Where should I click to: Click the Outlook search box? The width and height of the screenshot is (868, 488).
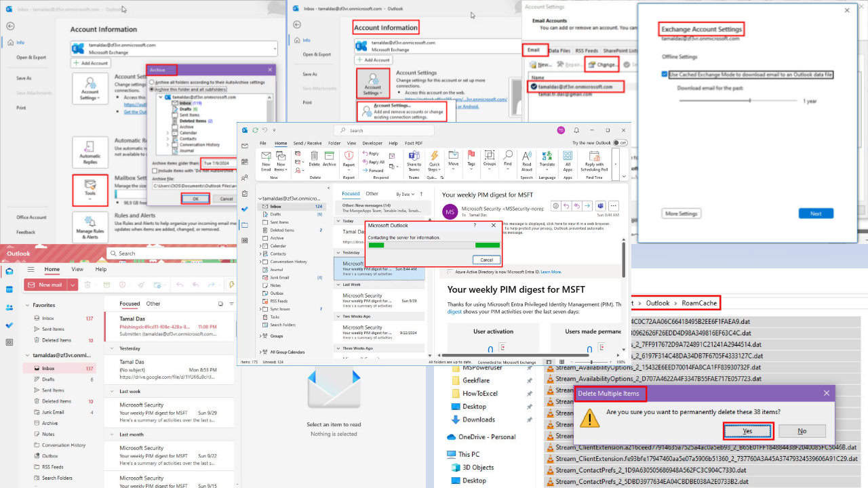tap(383, 130)
